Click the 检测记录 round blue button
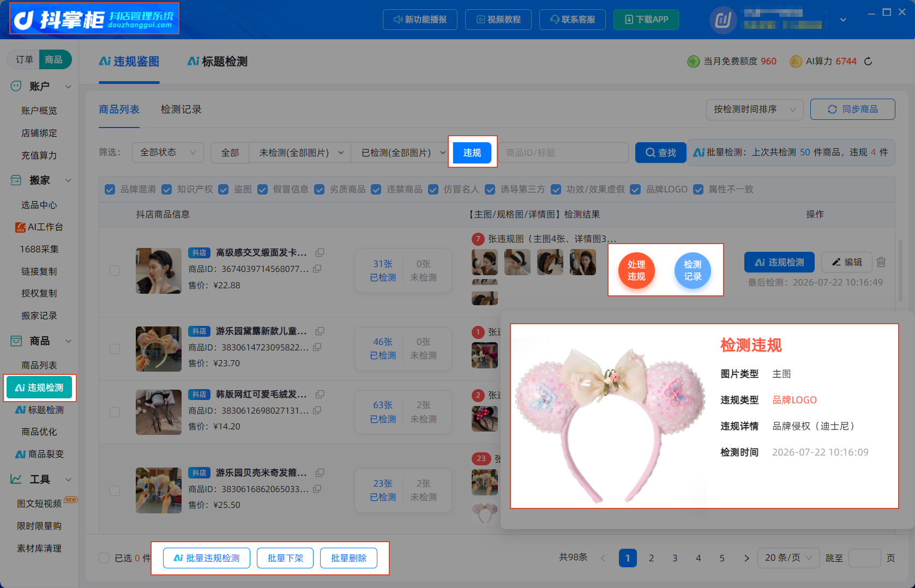Image resolution: width=915 pixels, height=588 pixels. (x=693, y=270)
